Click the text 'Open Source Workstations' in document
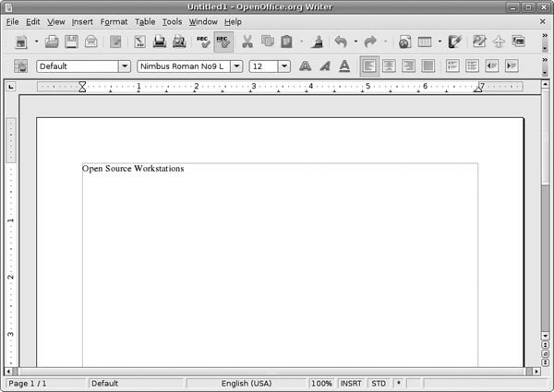Screen dimensions: 554x392 [x=133, y=169]
